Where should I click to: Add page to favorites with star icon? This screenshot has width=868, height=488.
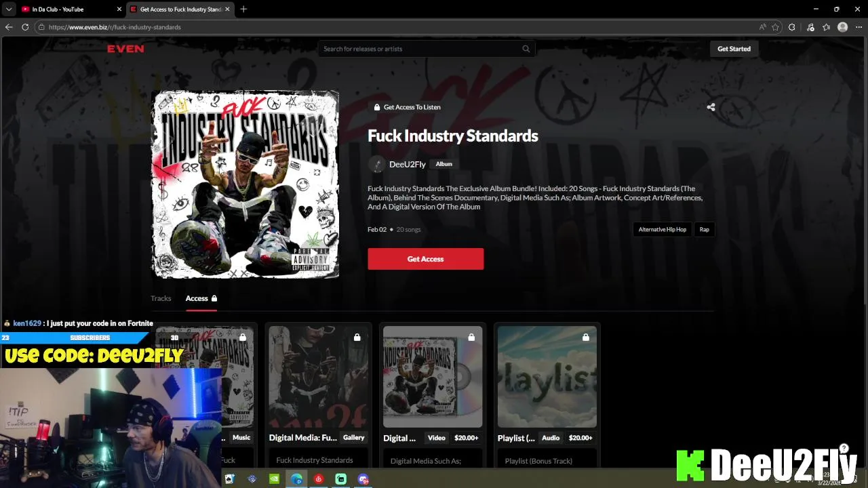tap(776, 27)
